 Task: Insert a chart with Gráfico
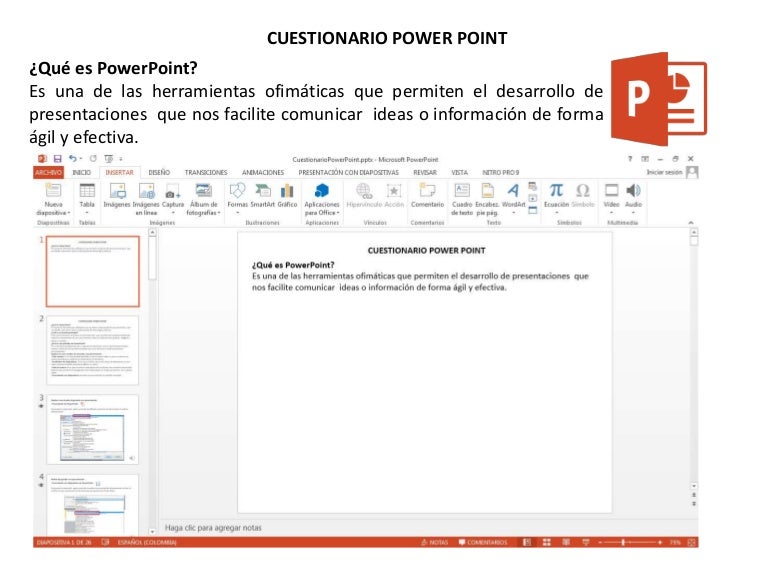[x=287, y=191]
